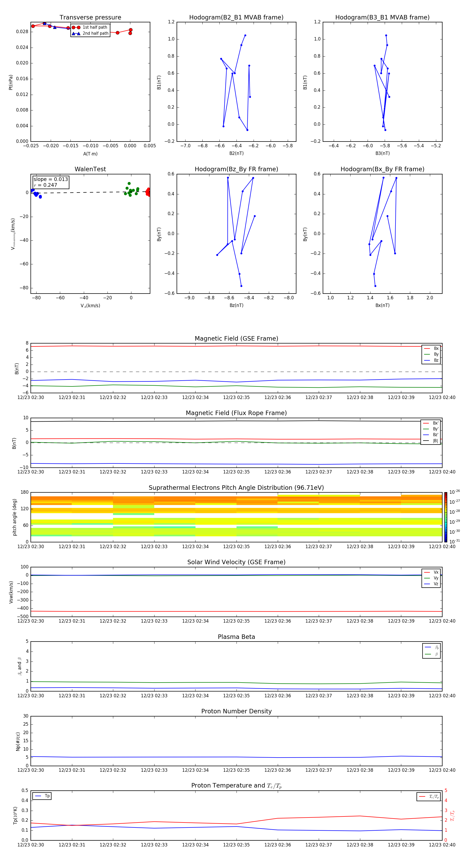Select the green "β" legend entry
This screenshot has width=473, height=868.
[x=431, y=654]
